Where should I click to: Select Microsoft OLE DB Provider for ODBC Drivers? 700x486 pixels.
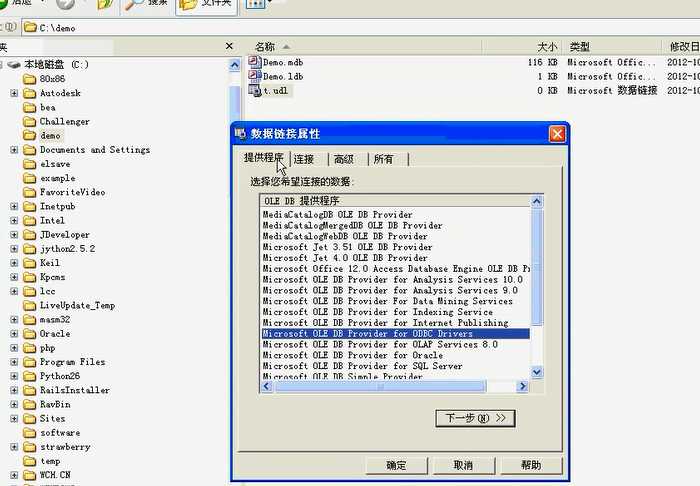396,333
